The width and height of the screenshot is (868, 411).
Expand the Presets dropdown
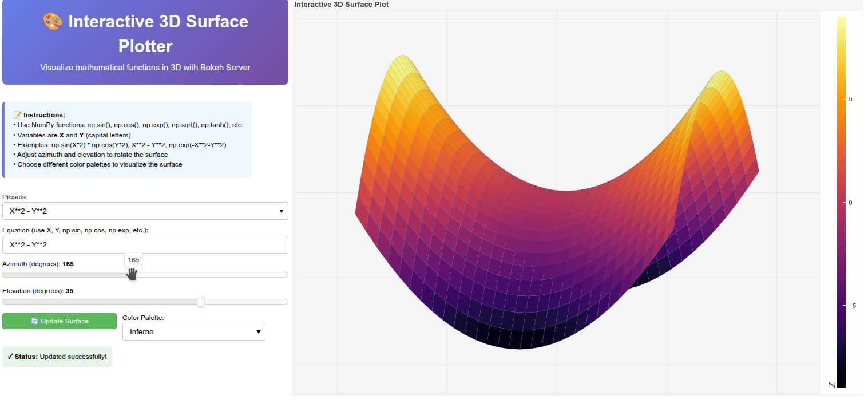point(145,211)
